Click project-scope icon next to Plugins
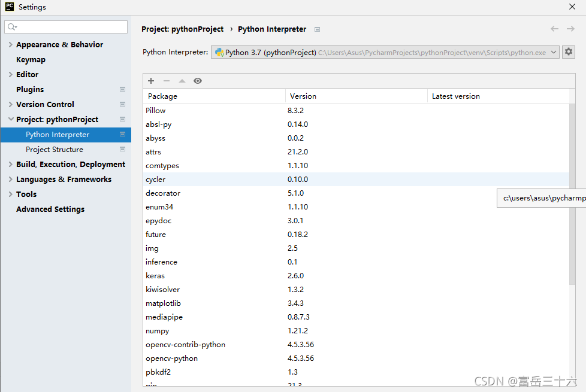Screen dimensions: 586x392 click(122, 89)
